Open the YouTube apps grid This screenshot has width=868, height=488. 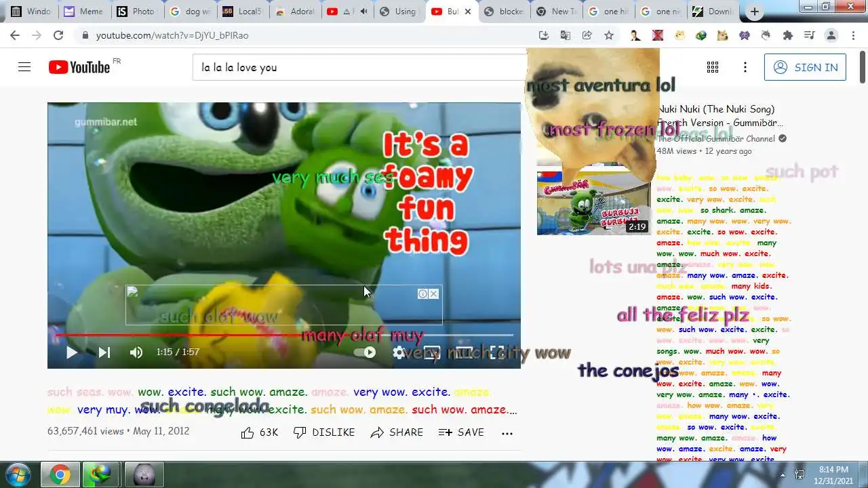(713, 67)
